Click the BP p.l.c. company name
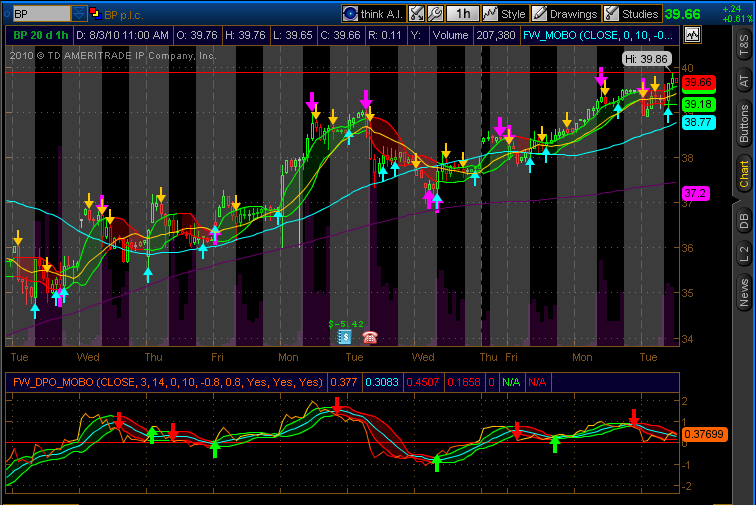756x505 pixels. click(x=123, y=15)
